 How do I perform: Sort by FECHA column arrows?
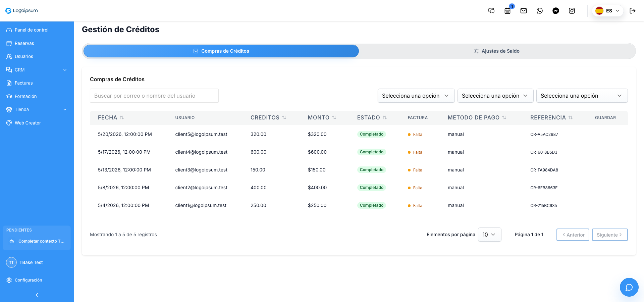[122, 117]
